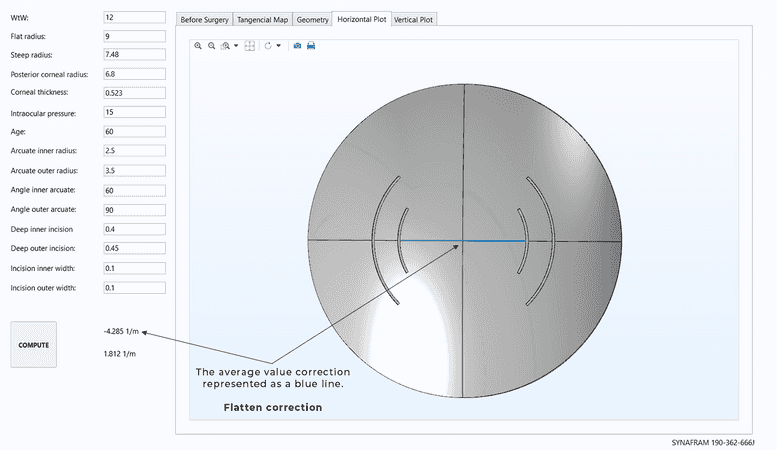Click the Incision inner width field
777x450 pixels.
(134, 268)
